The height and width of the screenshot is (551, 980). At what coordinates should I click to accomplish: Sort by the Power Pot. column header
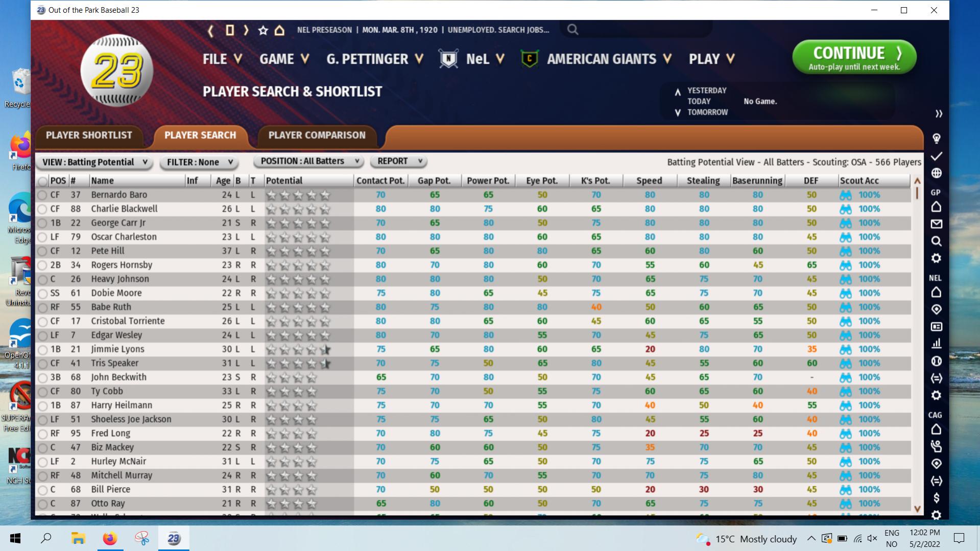pyautogui.click(x=488, y=181)
